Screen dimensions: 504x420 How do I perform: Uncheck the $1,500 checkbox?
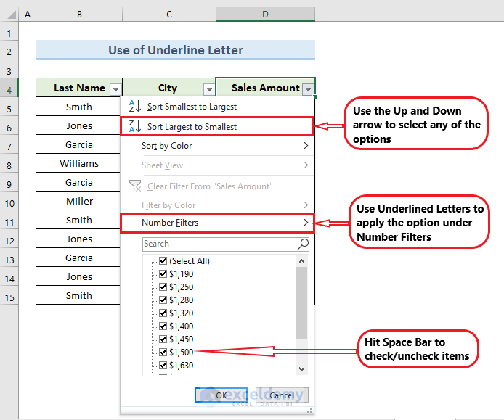pos(163,352)
